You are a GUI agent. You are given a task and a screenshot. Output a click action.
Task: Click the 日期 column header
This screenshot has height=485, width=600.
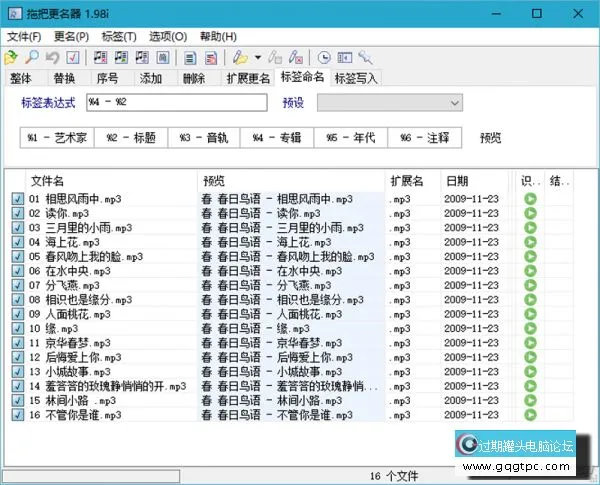(474, 181)
